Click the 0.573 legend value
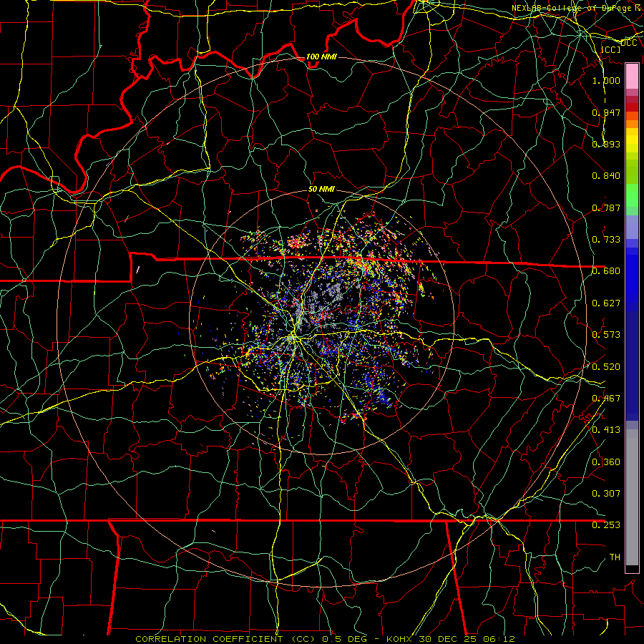Viewport: 644px width, 644px height. 606,334
